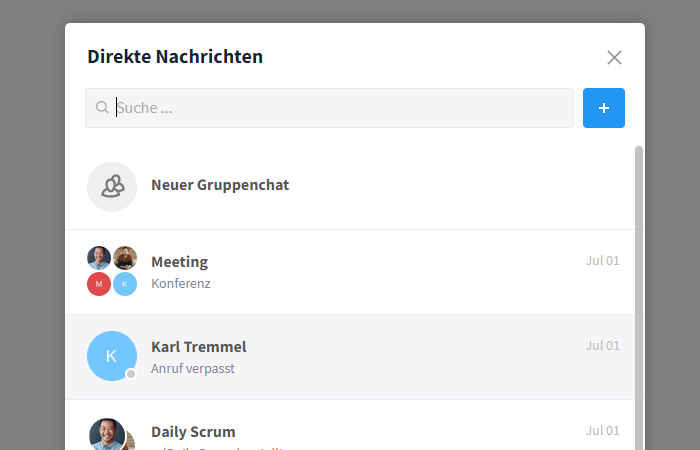Click the magnifying glass search icon

coord(102,108)
